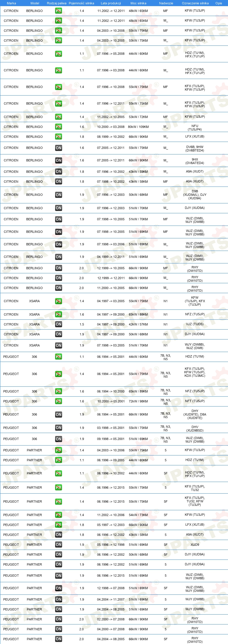This screenshot has height=644, width=228.
Task: Click diesel ON icon in Berlingo 43kW/59KM row
Action: pyautogui.click(x=59, y=172)
